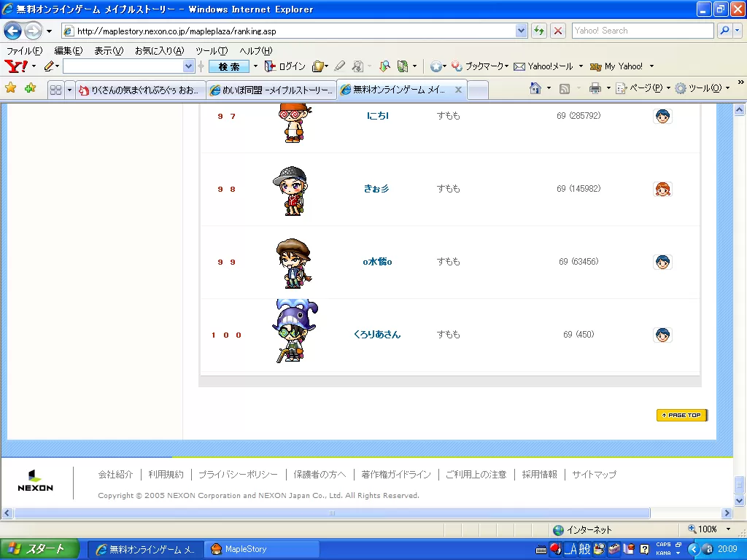Open the お気に入り(A) menu
The image size is (747, 560).
pyautogui.click(x=159, y=50)
